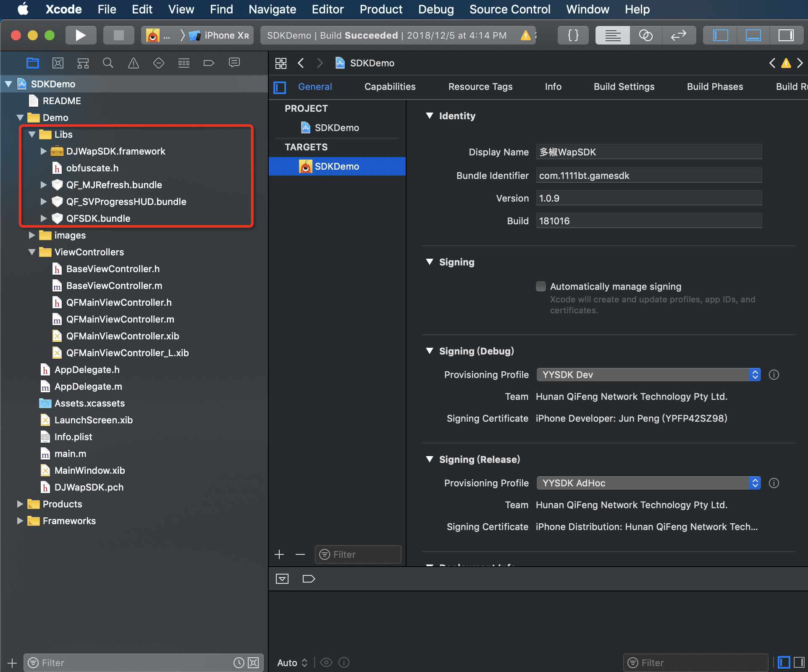The image size is (808, 672).
Task: Add a file using navigator plus button
Action: (x=12, y=663)
